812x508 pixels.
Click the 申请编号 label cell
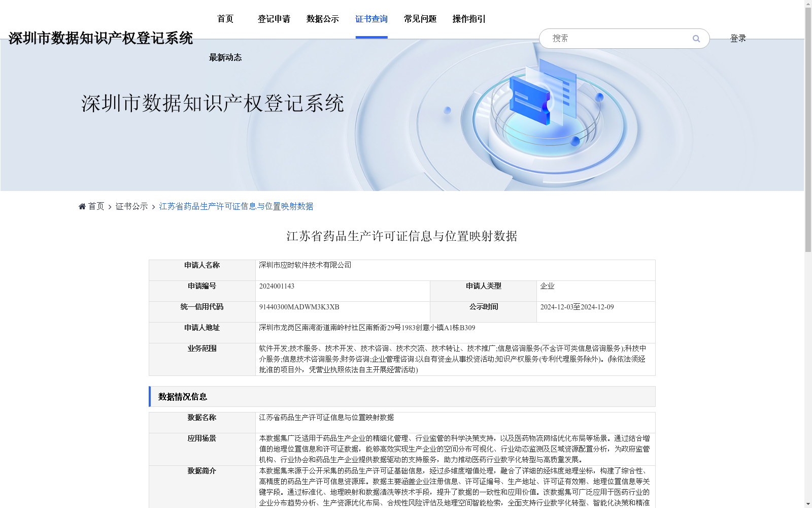tap(202, 291)
